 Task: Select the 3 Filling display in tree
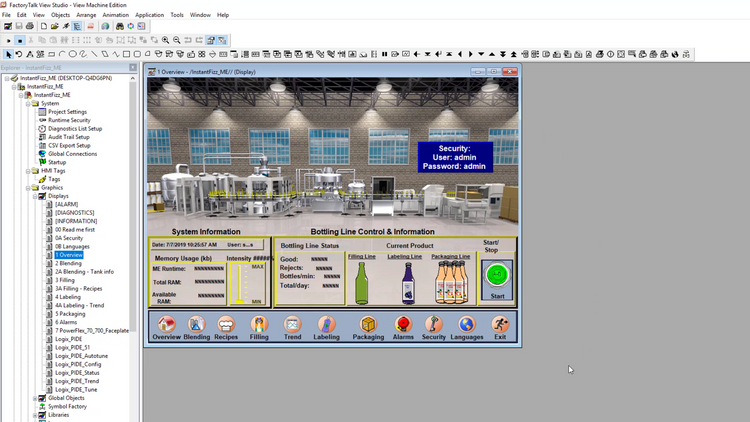point(65,280)
